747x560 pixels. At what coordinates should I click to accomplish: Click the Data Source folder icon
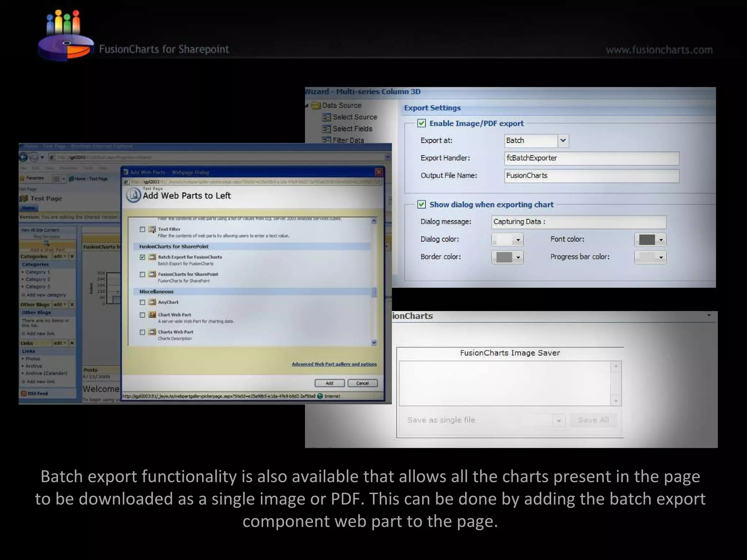[316, 106]
